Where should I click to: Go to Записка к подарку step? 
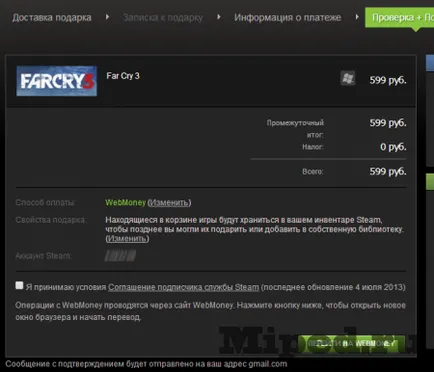[163, 18]
